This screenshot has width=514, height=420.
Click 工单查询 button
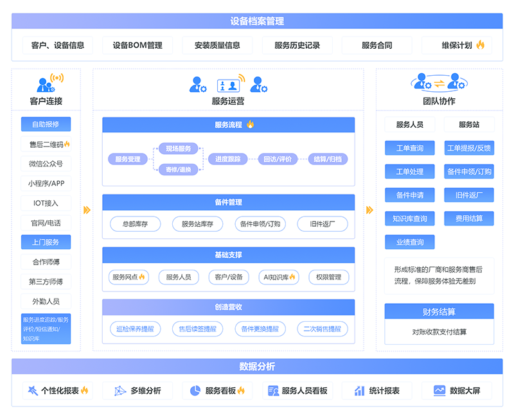pyautogui.click(x=410, y=148)
